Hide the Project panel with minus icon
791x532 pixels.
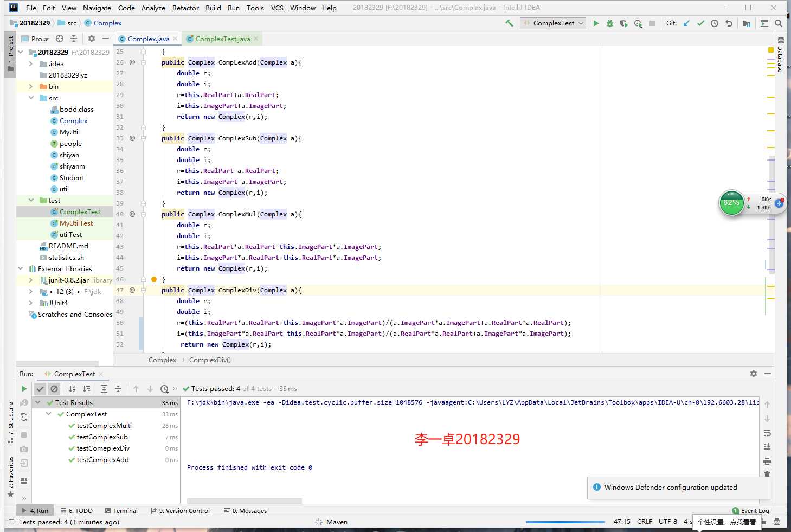tap(106, 39)
